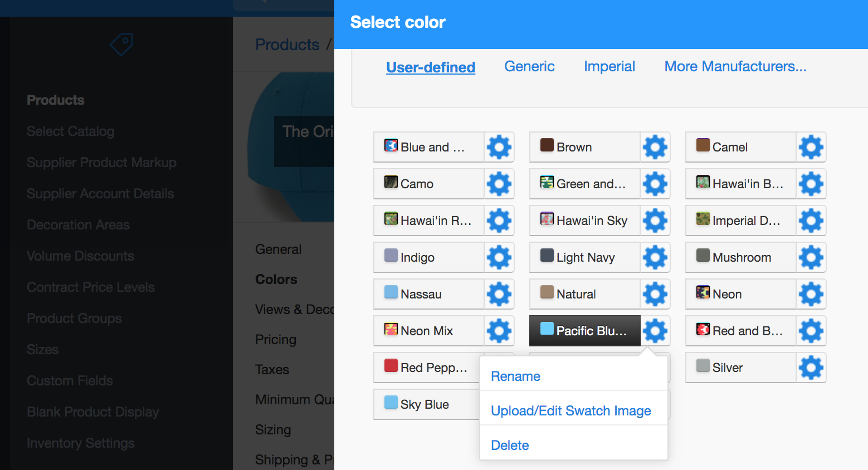Open the Silver color gear menu
The image size is (868, 470).
coord(811,368)
